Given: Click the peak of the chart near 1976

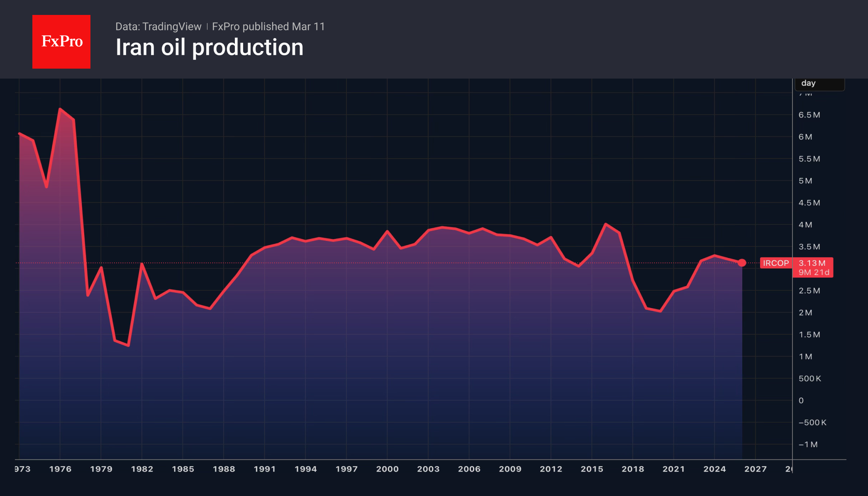Looking at the screenshot, I should [x=60, y=109].
